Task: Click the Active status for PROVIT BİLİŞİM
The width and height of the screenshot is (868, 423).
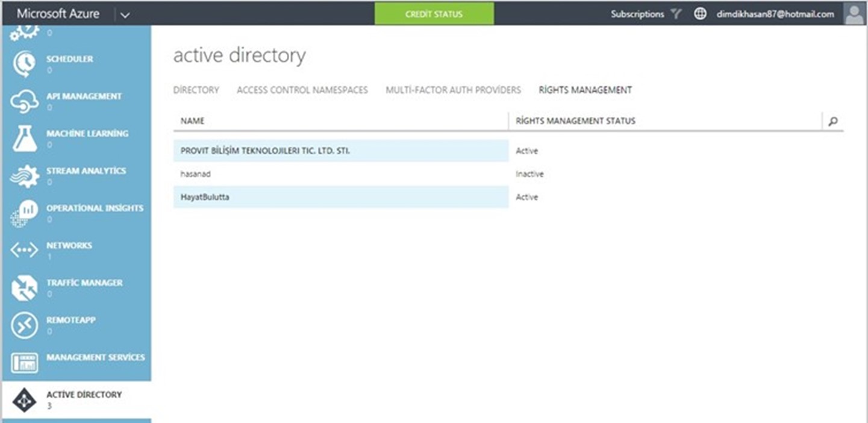Action: (x=527, y=151)
